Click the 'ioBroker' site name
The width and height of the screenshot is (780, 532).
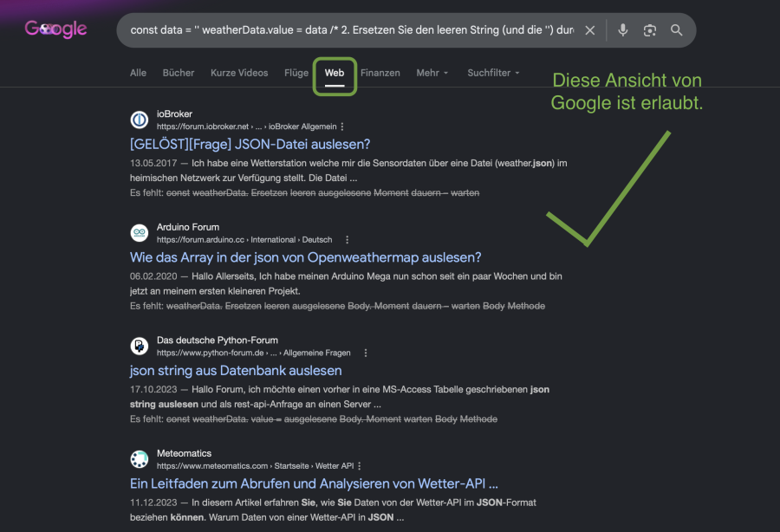point(174,114)
